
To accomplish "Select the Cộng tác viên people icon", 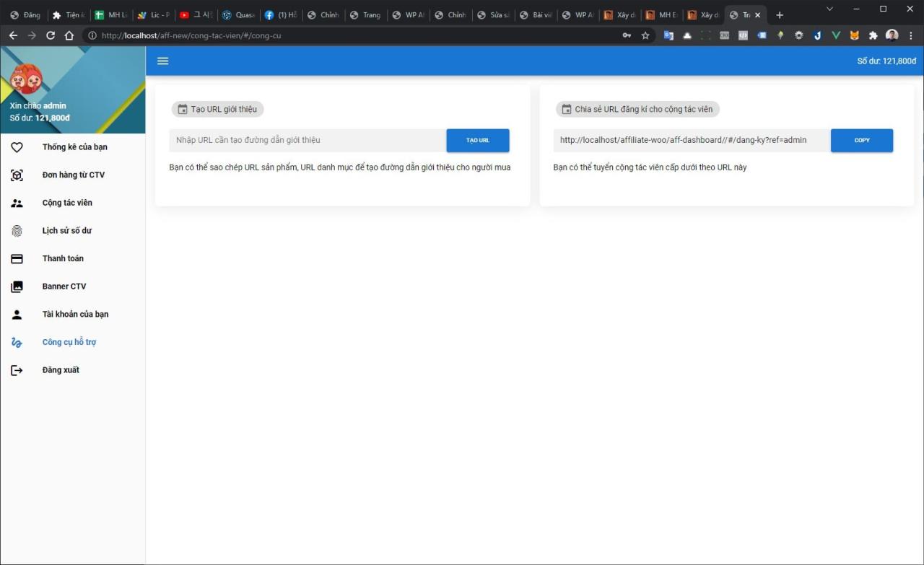I will pyautogui.click(x=17, y=203).
